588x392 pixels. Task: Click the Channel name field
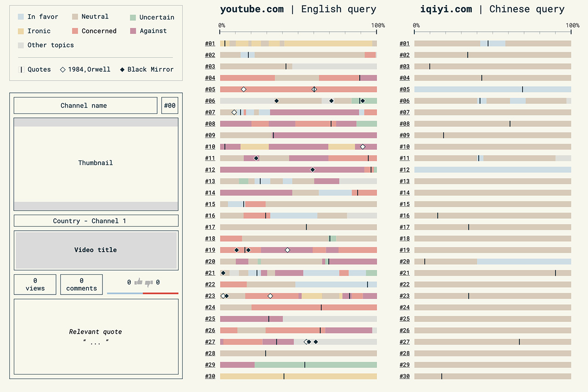[85, 105]
